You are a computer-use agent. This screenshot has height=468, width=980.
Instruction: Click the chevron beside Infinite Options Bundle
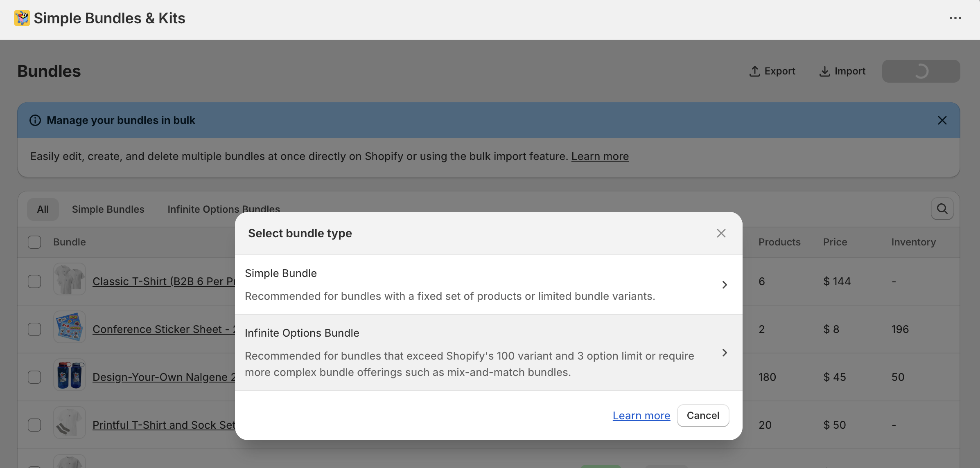click(x=725, y=353)
